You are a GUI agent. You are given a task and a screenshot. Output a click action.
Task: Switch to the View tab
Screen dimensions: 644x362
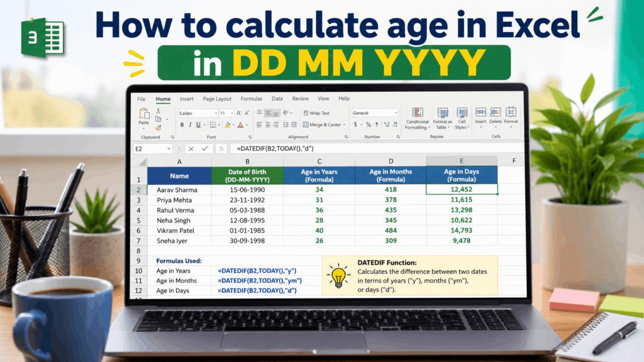(323, 99)
